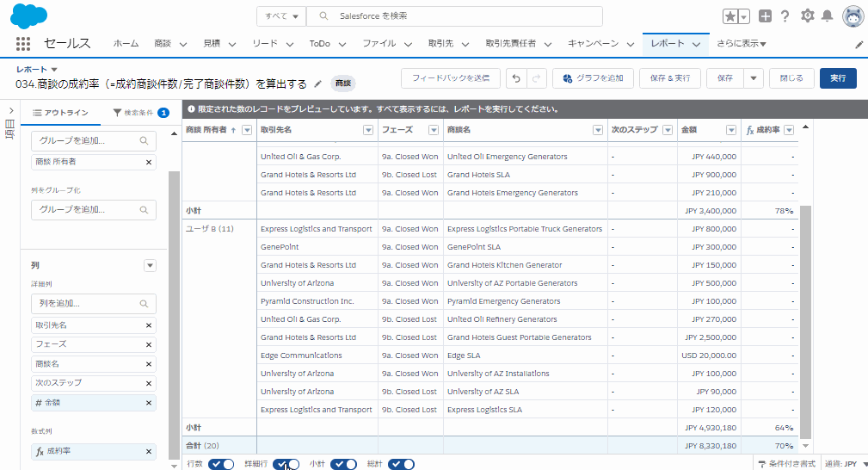868x470 pixels.
Task: Toggle the 総計 switch
Action: click(401, 465)
